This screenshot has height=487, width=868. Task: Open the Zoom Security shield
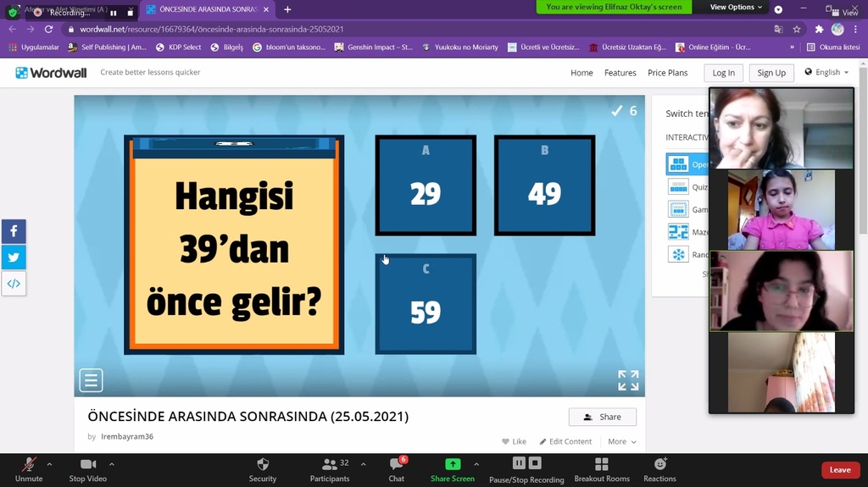pyautogui.click(x=263, y=469)
